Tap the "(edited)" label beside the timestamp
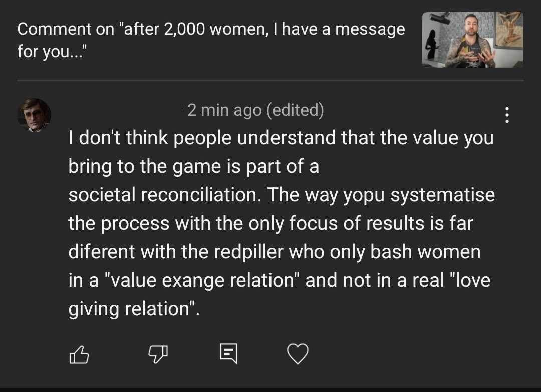 (295, 110)
